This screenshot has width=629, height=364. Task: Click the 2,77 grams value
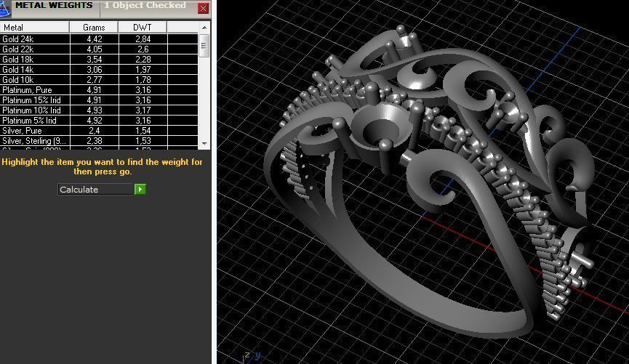coord(95,80)
